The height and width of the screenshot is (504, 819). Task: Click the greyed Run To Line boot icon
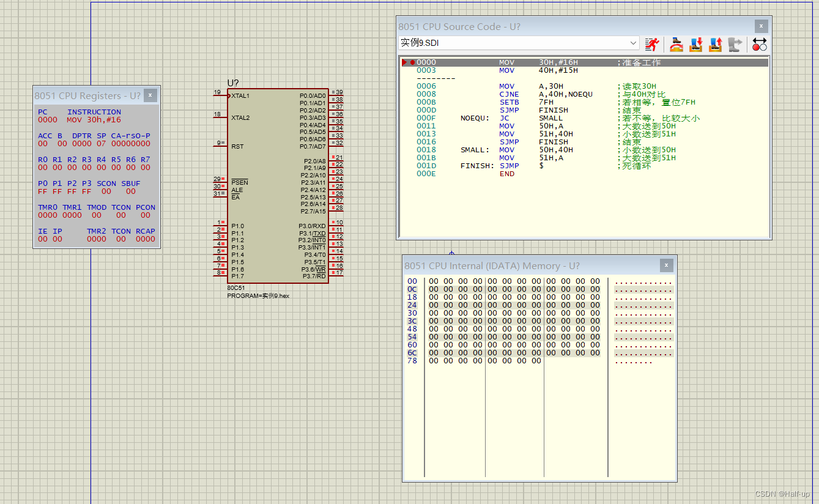(735, 44)
